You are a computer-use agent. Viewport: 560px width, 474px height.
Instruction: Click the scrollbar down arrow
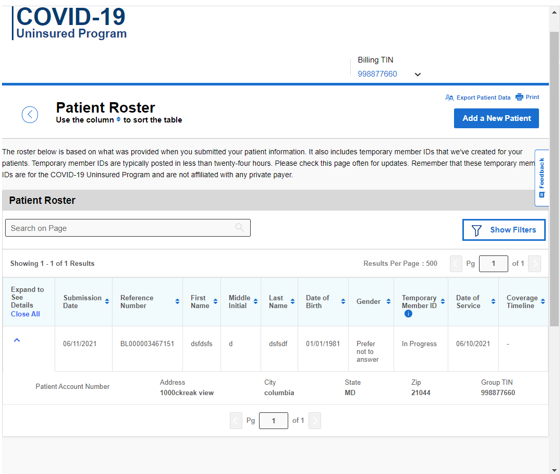coord(554,470)
